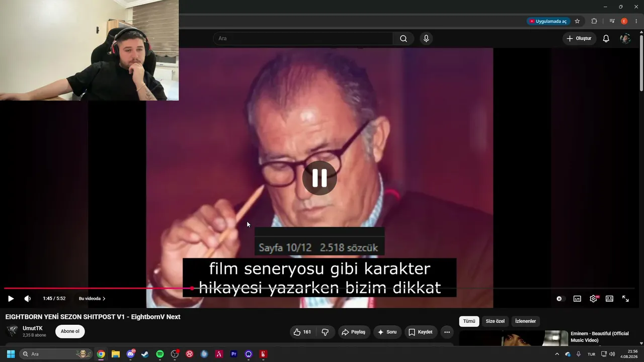Open the Adobe 'A' app in the taskbar
Image resolution: width=644 pixels, height=362 pixels.
(x=219, y=354)
